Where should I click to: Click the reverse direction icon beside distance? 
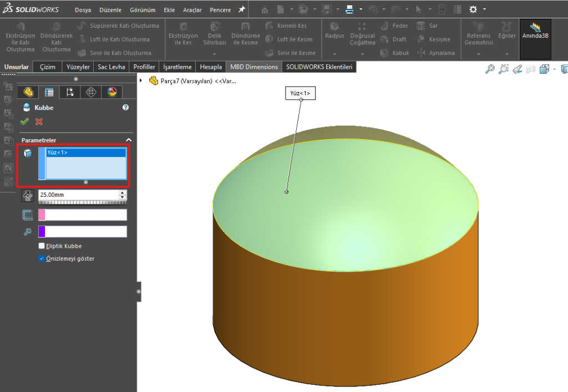[27, 195]
